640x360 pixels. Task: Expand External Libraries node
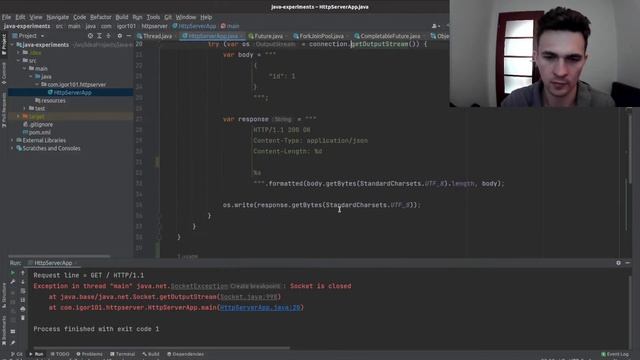coord(12,140)
